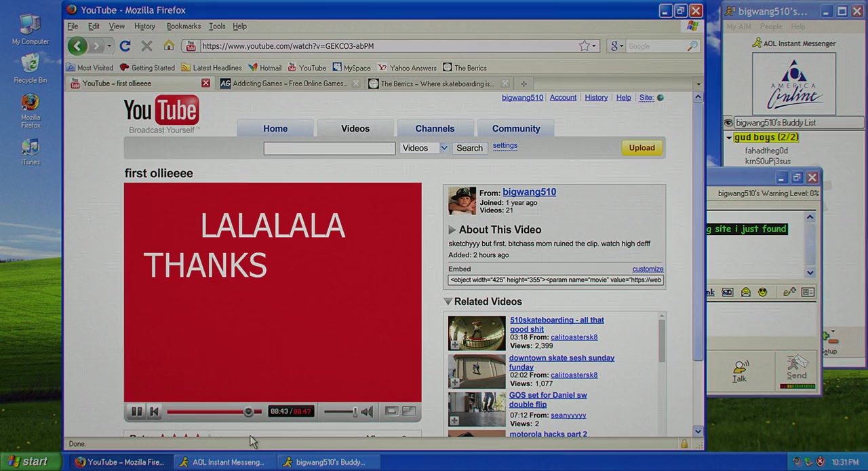The image size is (868, 471).
Task: Open Firefox home page via house icon
Action: click(x=169, y=45)
